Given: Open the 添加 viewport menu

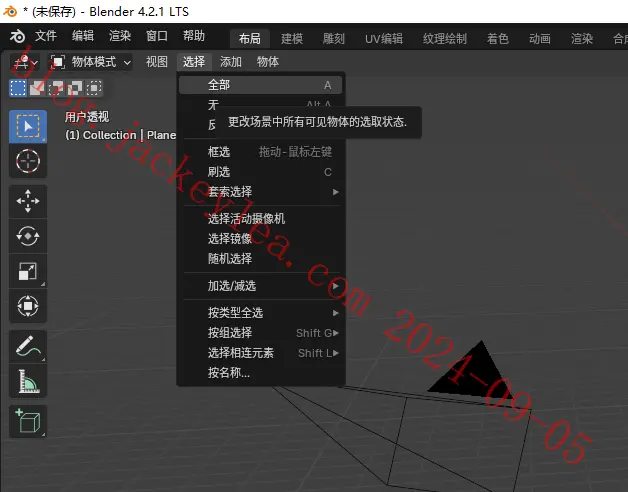Looking at the screenshot, I should pyautogui.click(x=231, y=62).
